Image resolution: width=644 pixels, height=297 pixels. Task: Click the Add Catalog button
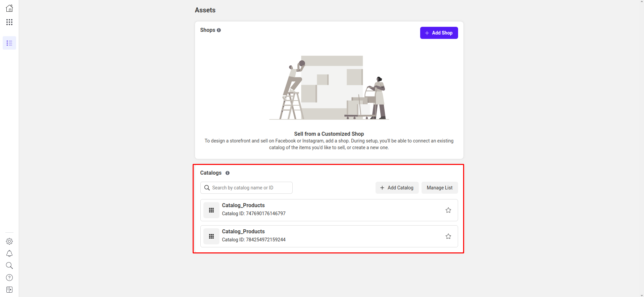[397, 188]
